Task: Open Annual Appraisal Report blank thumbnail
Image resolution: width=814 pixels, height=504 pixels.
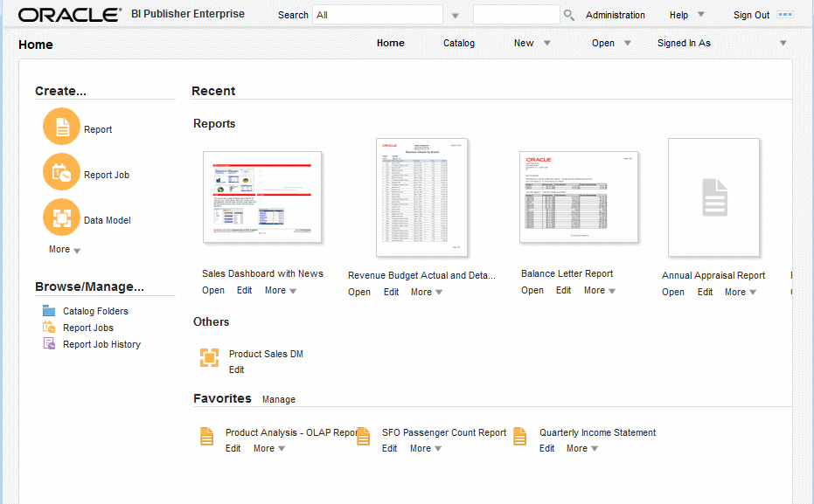Action: [x=713, y=197]
